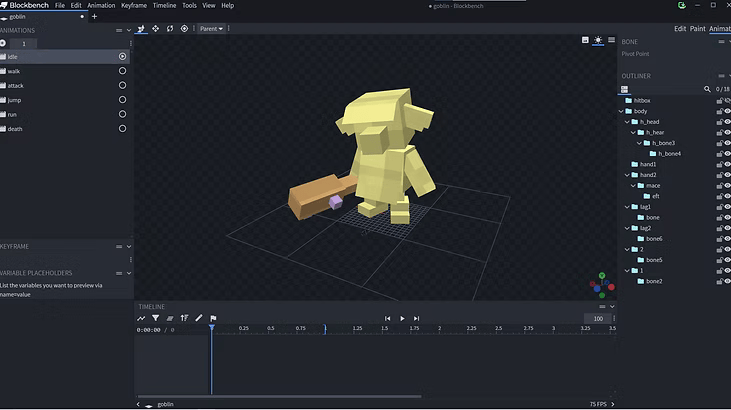Collapse the lag1 group in outliner

pyautogui.click(x=627, y=207)
